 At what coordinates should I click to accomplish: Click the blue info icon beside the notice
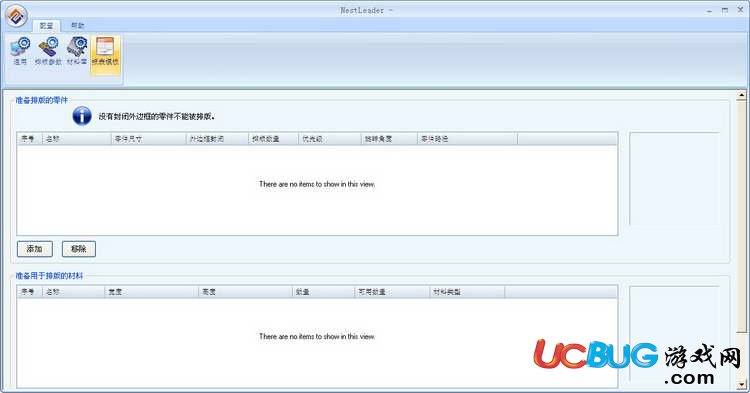[82, 116]
